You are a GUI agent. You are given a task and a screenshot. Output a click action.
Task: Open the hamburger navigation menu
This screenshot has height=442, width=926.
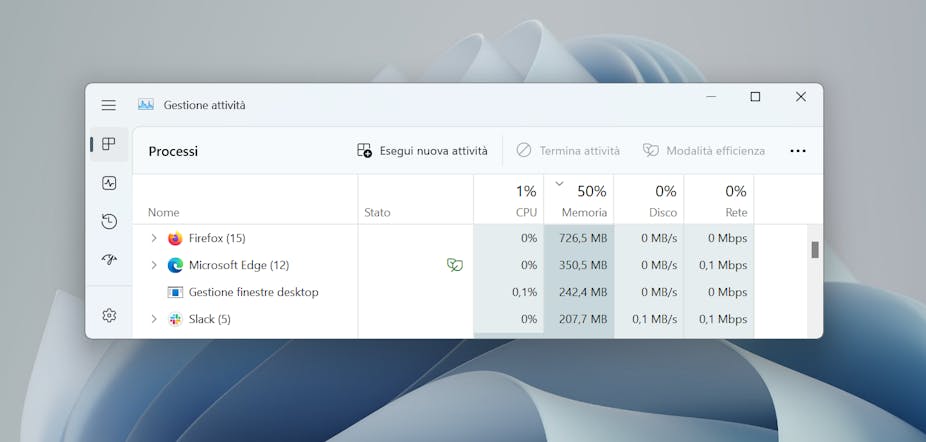(108, 105)
